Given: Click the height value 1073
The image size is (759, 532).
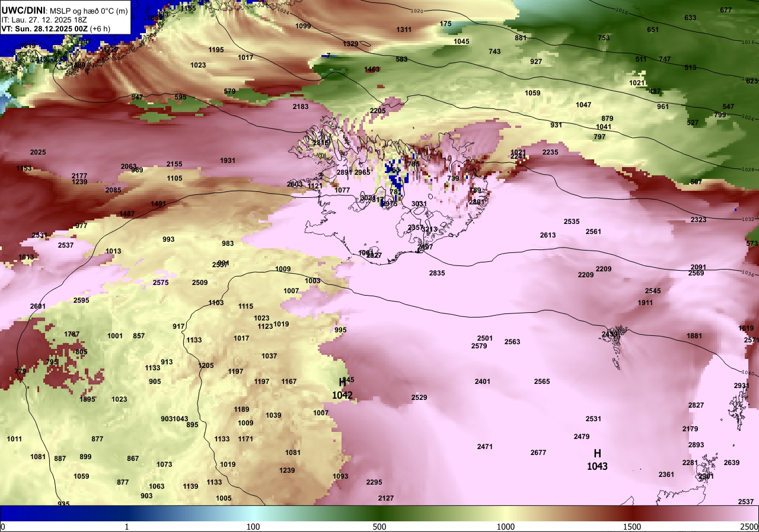Looking at the screenshot, I should (x=164, y=464).
